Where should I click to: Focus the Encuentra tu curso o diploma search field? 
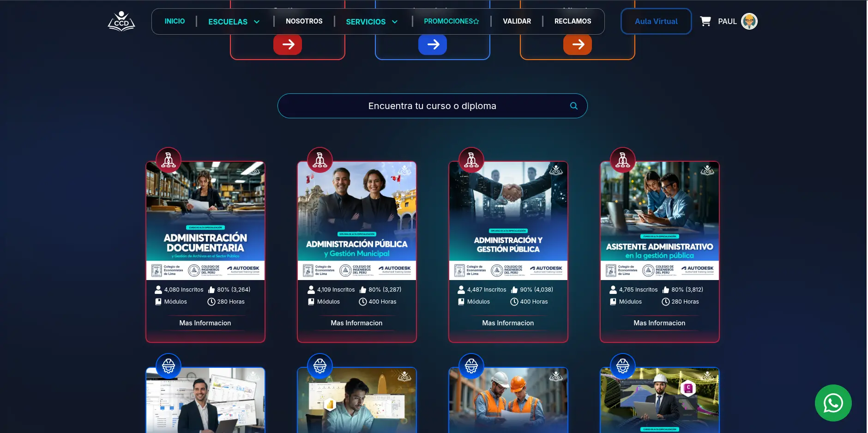pyautogui.click(x=432, y=106)
